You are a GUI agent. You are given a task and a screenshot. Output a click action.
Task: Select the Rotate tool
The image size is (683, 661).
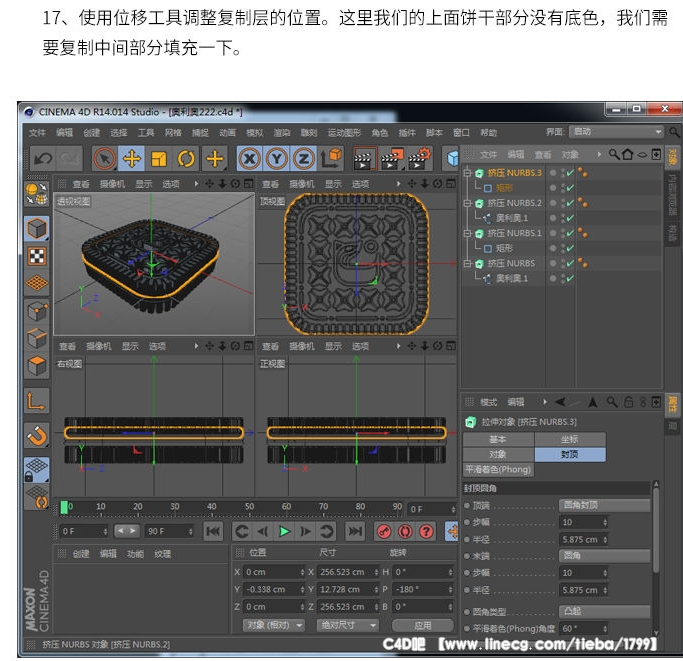coord(186,159)
